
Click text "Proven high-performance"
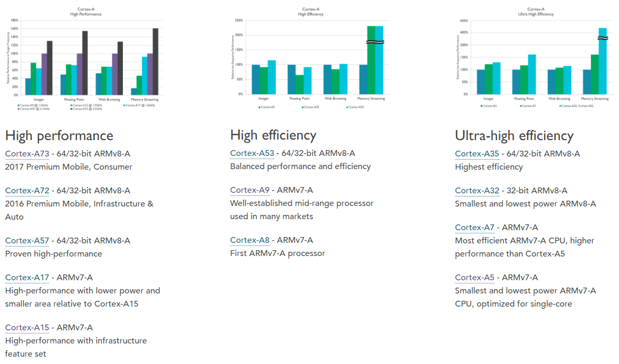(x=54, y=254)
